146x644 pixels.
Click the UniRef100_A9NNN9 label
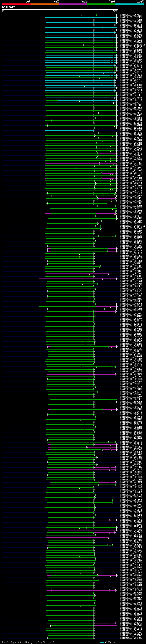[131, 218]
